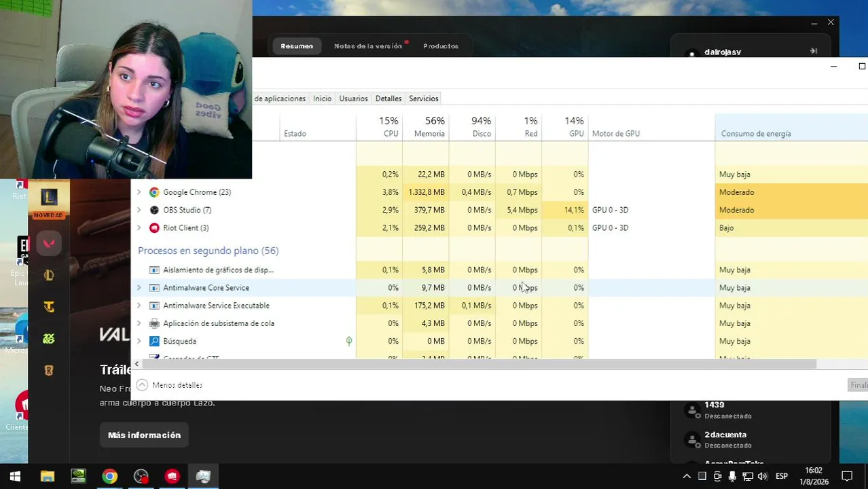Switch to the Inicio tab in Task Manager

click(x=322, y=98)
